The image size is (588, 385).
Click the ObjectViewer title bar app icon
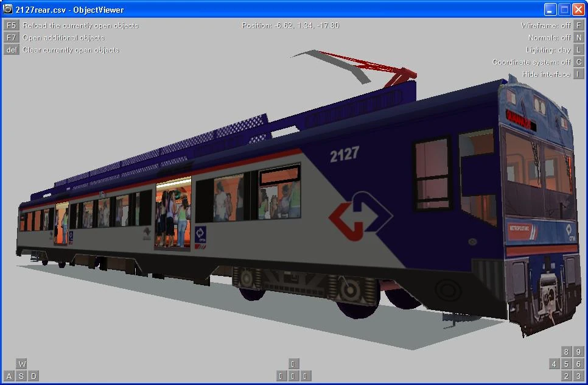(7, 9)
